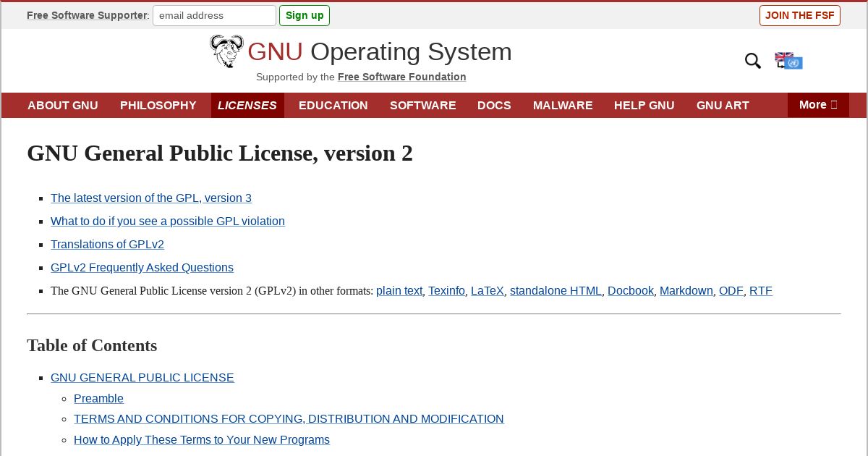Open the language translations flag icon
The image size is (868, 456).
click(788, 61)
